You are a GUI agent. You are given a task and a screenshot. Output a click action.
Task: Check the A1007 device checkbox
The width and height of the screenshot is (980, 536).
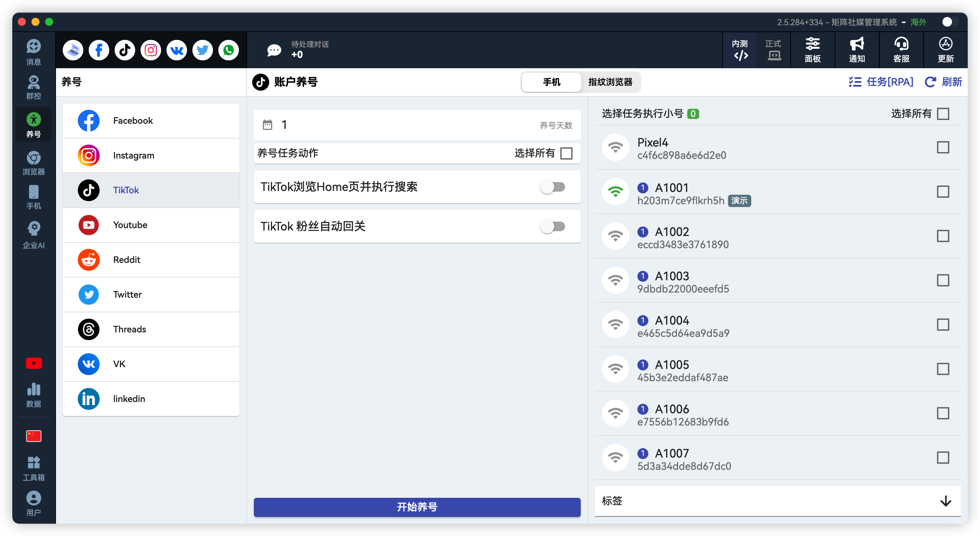943,458
